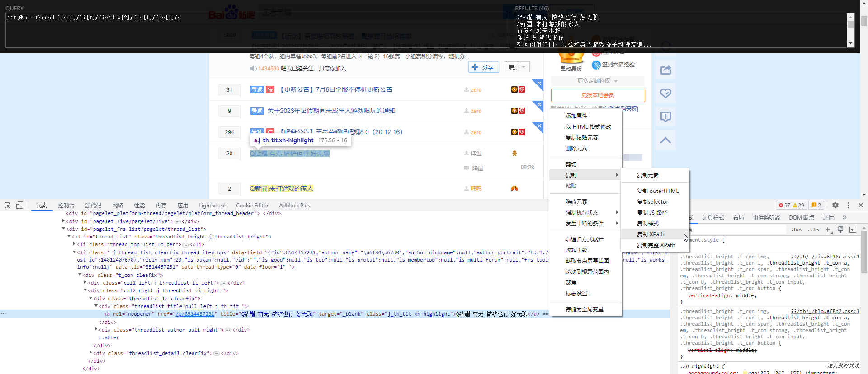Dismiss pinned post 9 corner X

(x=539, y=105)
